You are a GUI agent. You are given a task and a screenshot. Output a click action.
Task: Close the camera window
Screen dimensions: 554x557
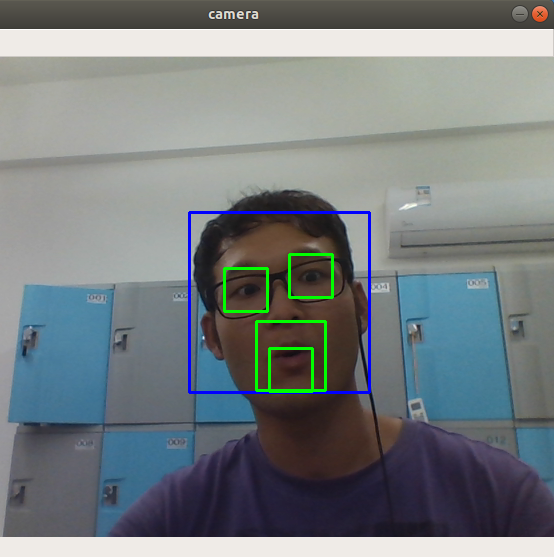pos(540,14)
